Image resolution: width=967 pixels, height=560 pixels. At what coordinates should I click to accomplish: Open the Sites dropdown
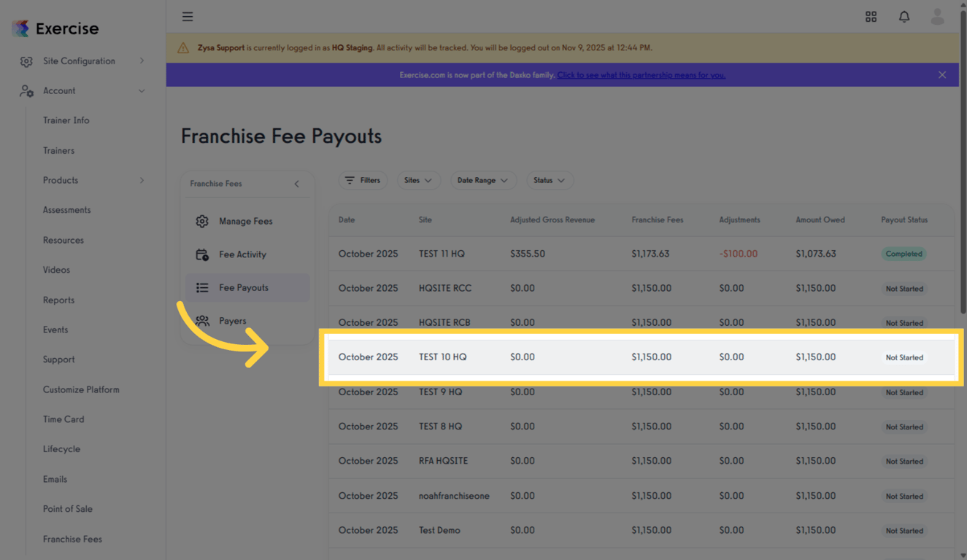pos(418,180)
